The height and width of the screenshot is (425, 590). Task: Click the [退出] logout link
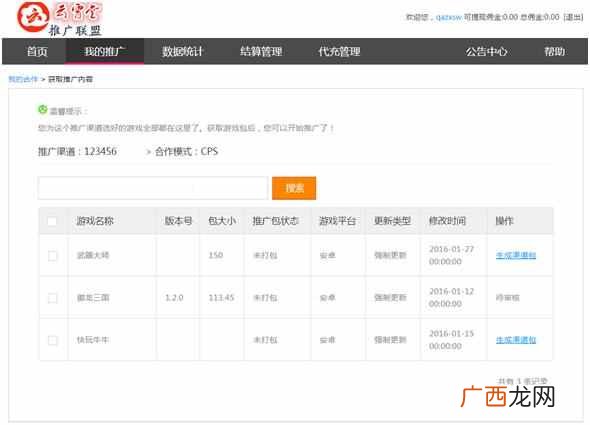[x=573, y=17]
